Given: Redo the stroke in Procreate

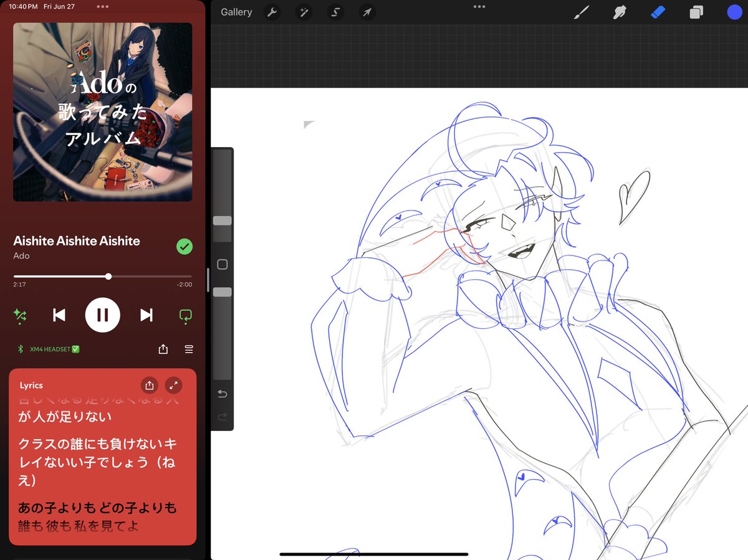Looking at the screenshot, I should 223,417.
